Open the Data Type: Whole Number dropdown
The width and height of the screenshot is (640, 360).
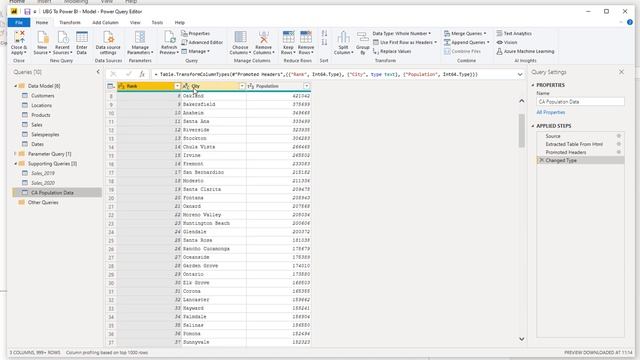click(402, 33)
